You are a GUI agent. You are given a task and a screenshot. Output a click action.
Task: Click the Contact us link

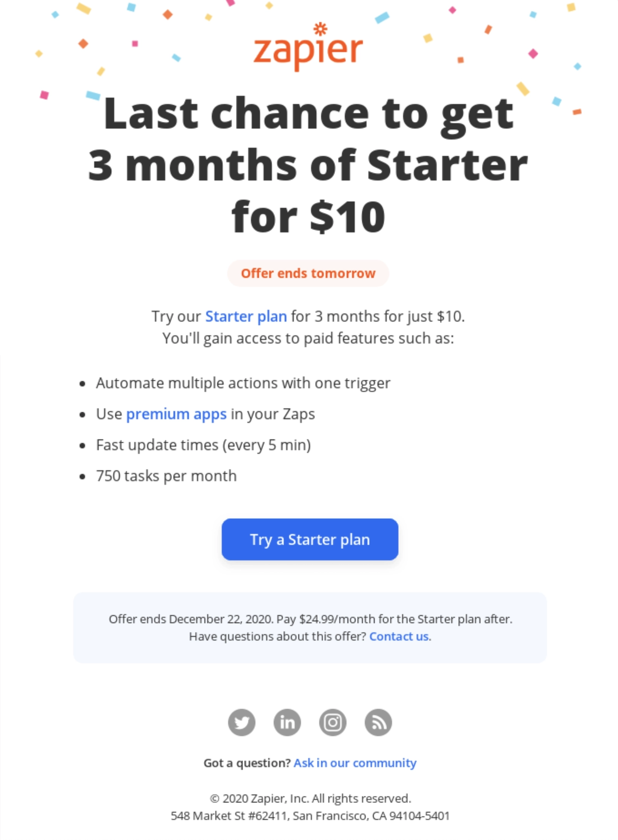(x=399, y=637)
